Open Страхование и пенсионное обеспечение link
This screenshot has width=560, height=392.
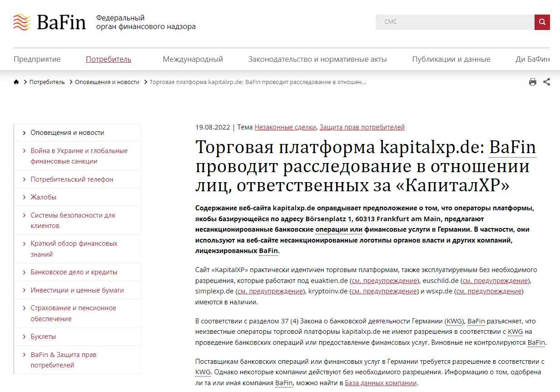pyautogui.click(x=77, y=313)
